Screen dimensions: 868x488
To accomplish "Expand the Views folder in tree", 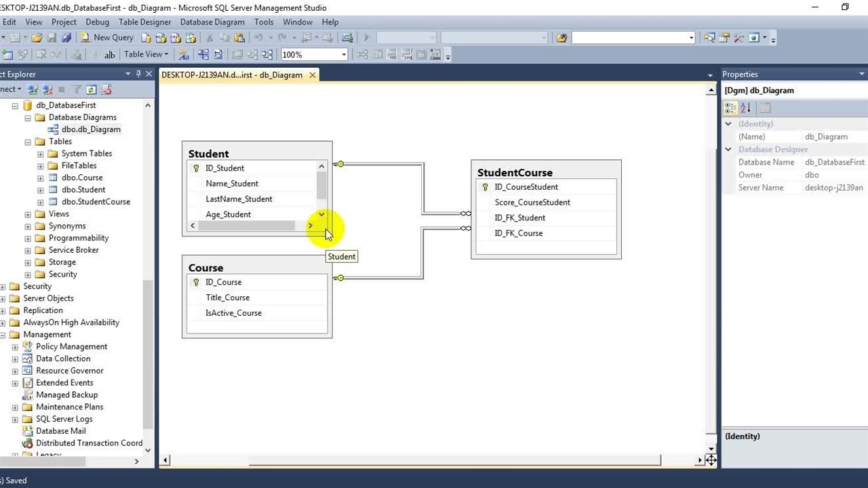I will click(28, 214).
